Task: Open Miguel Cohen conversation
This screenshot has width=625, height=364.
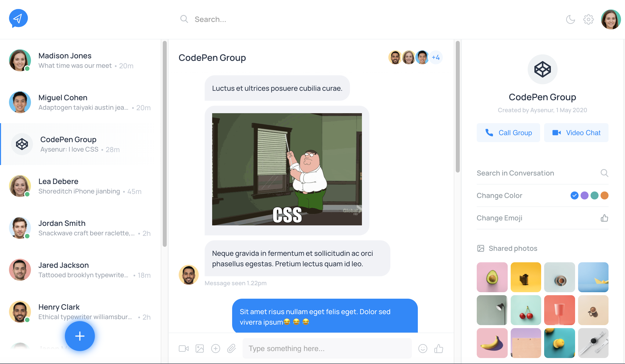Action: tap(80, 102)
